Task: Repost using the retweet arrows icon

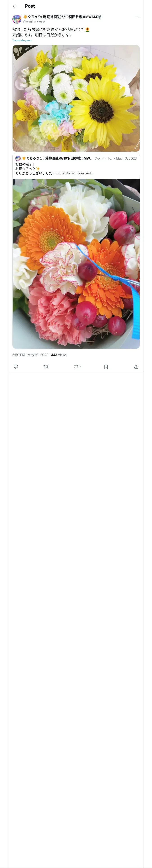Action: click(46, 367)
